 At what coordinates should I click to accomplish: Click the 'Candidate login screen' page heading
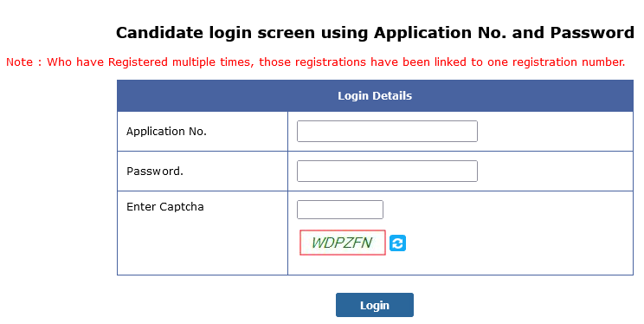point(375,33)
